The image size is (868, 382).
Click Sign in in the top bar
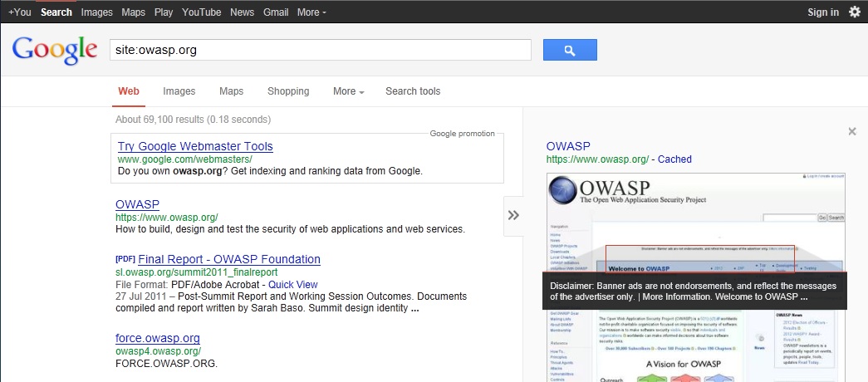823,12
